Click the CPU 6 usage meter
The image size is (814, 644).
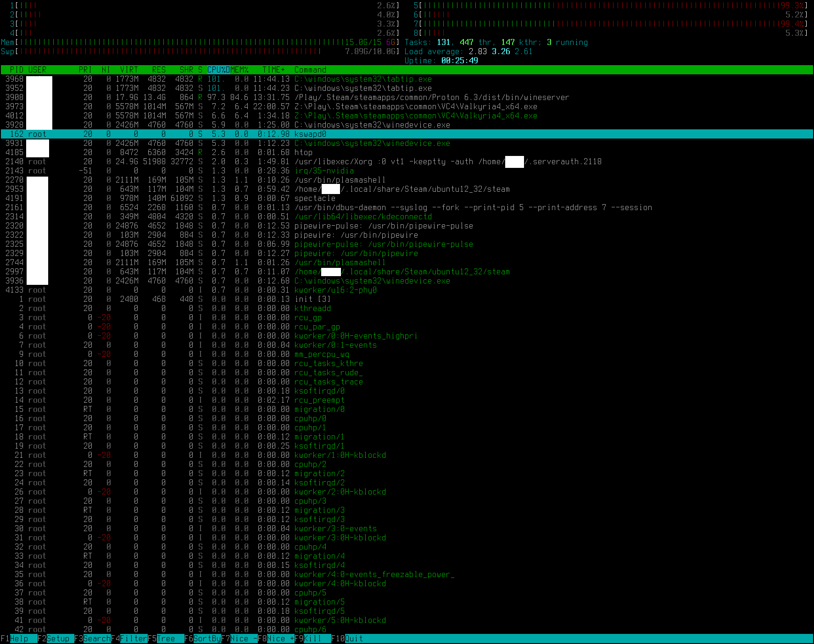(611, 15)
